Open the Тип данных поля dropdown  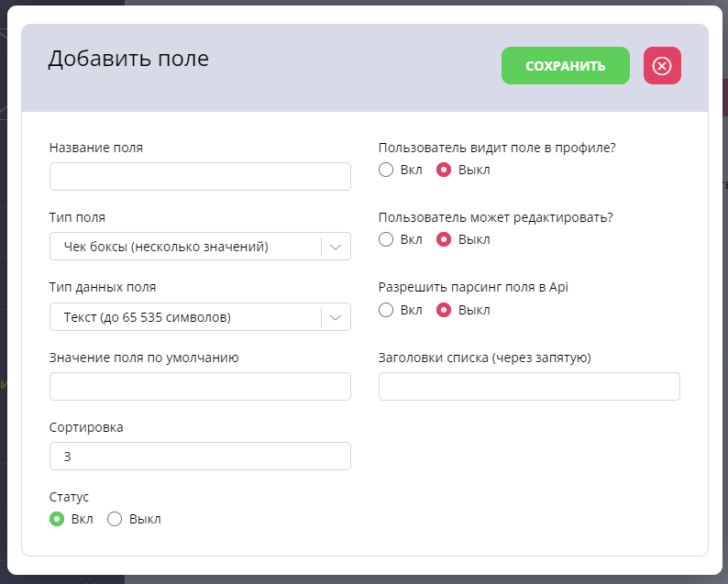200,316
